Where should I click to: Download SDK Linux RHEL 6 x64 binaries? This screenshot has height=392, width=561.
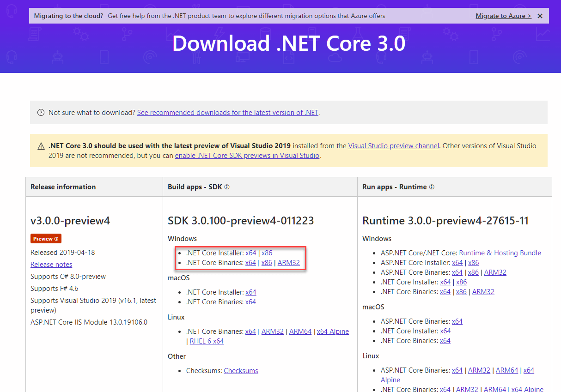207,341
